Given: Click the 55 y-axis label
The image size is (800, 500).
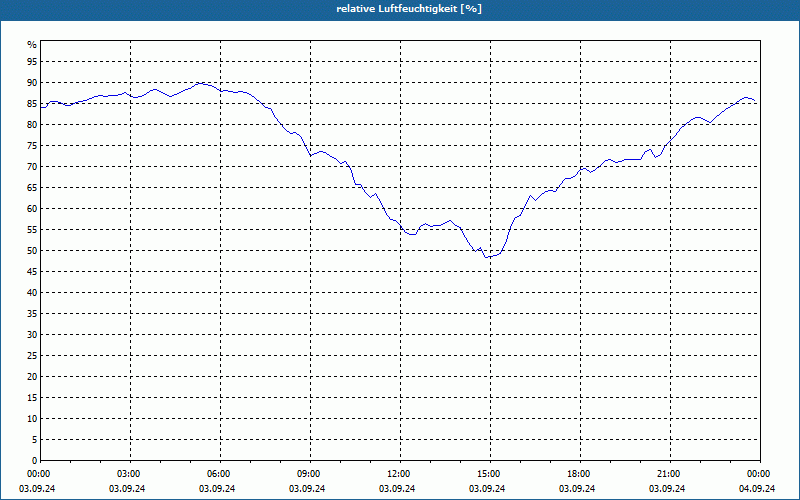Looking at the screenshot, I should pyautogui.click(x=32, y=230).
